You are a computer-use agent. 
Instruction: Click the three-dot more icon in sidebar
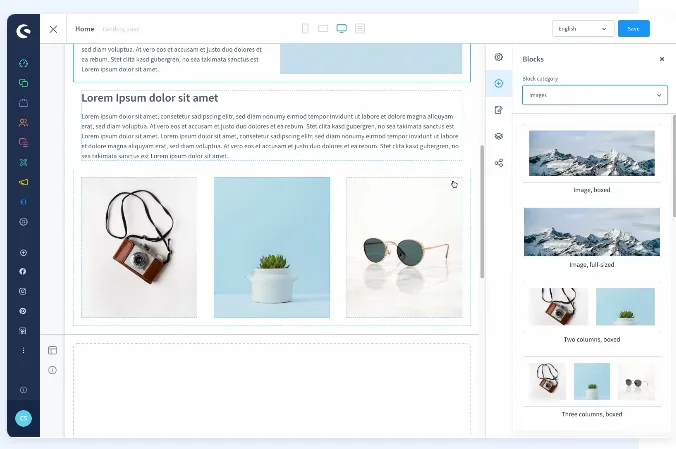[23, 350]
